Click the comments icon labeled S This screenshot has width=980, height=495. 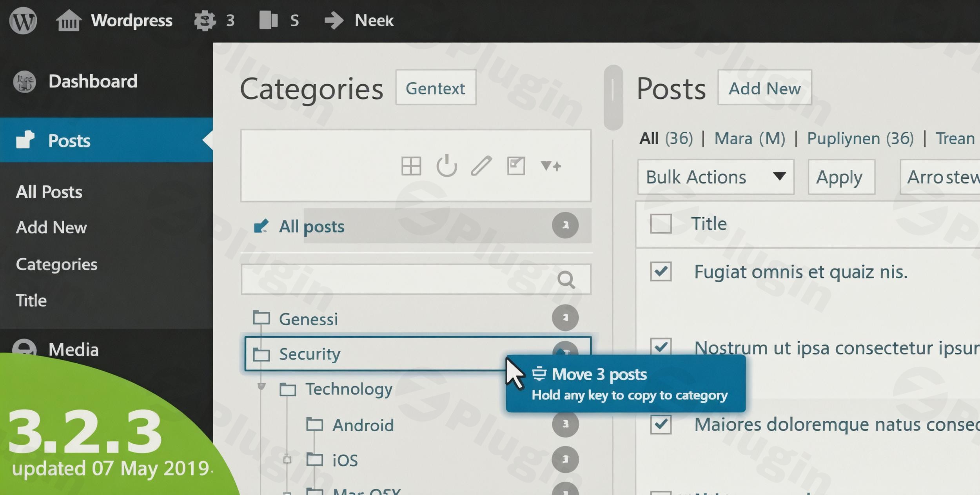(269, 20)
